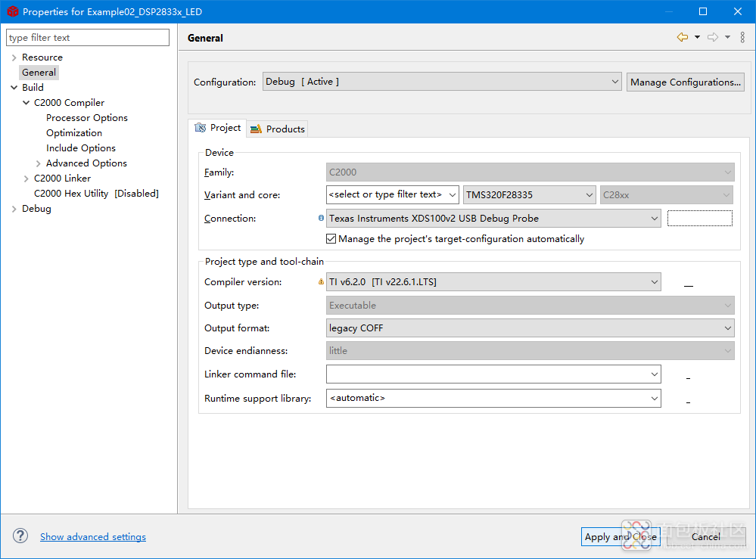756x559 pixels.
Task: Open the Output format dropdown
Action: (530, 328)
